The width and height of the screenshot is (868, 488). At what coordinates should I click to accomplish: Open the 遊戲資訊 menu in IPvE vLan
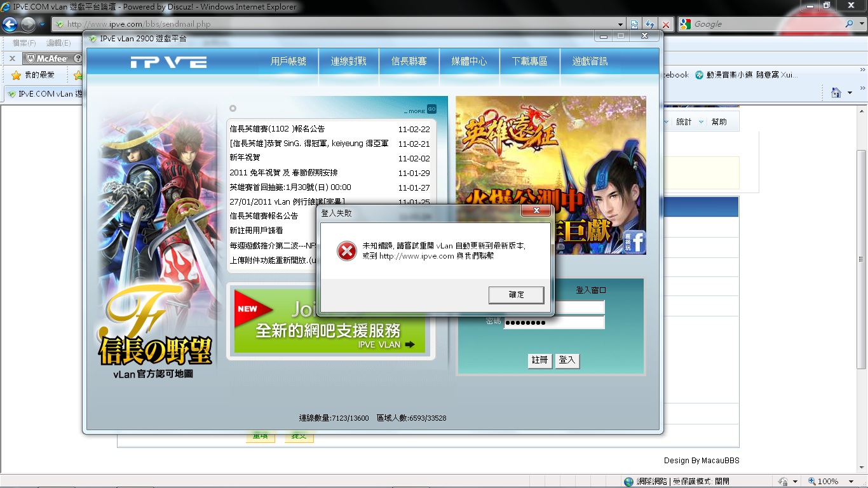(x=590, y=62)
